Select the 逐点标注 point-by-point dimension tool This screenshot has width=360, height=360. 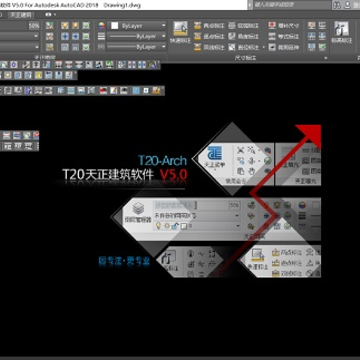tap(209, 37)
